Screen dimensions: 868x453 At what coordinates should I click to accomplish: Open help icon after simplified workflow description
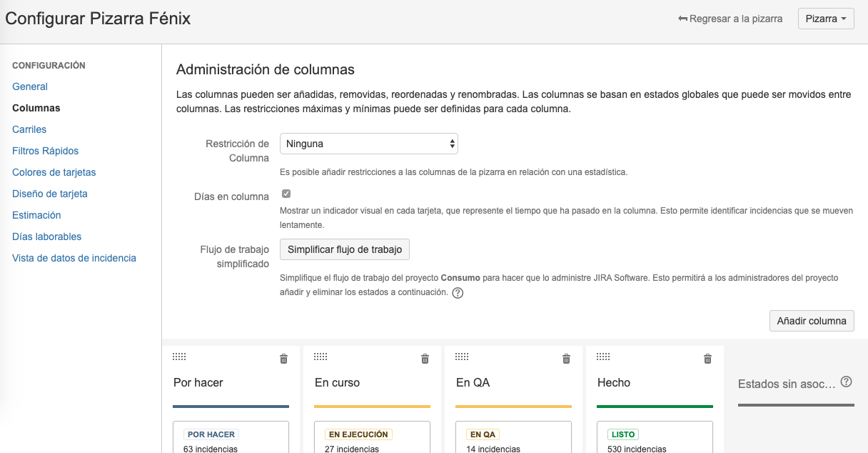coord(458,293)
